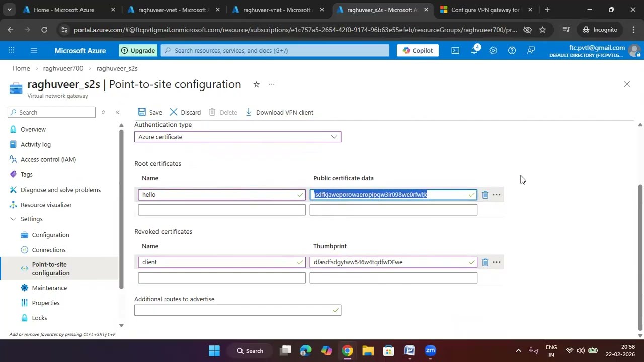This screenshot has height=362, width=644.
Task: Click the revoked certificate thumbprint field
Action: point(393,262)
